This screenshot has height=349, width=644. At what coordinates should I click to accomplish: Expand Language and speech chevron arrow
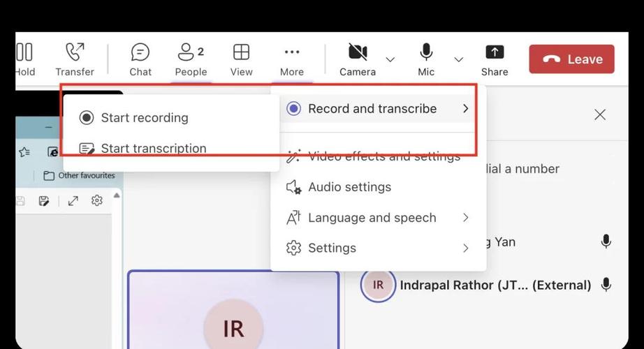click(x=465, y=218)
